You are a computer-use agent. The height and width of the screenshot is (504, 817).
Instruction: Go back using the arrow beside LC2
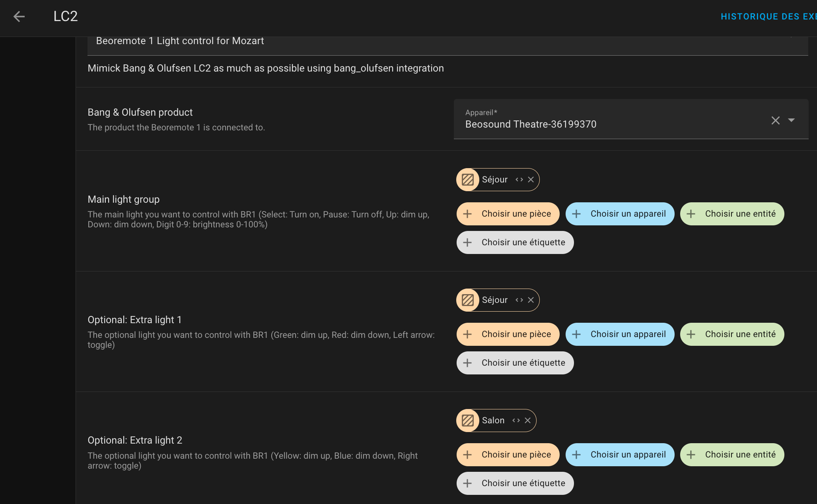tap(19, 16)
